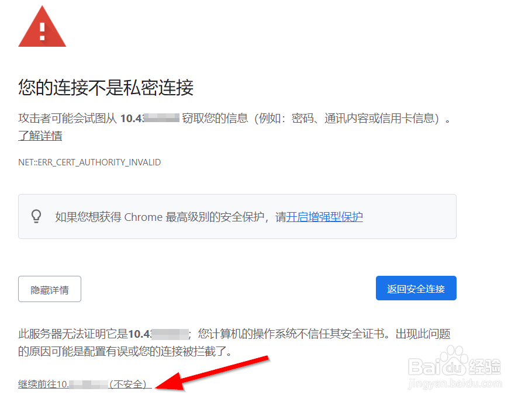
Task: Click the 返回安全连接 button
Action: [x=416, y=289]
